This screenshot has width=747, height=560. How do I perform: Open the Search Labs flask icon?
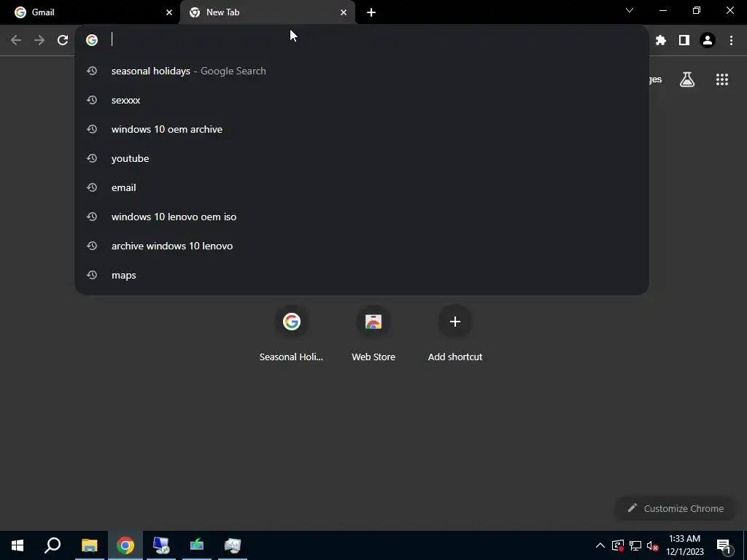tap(687, 79)
